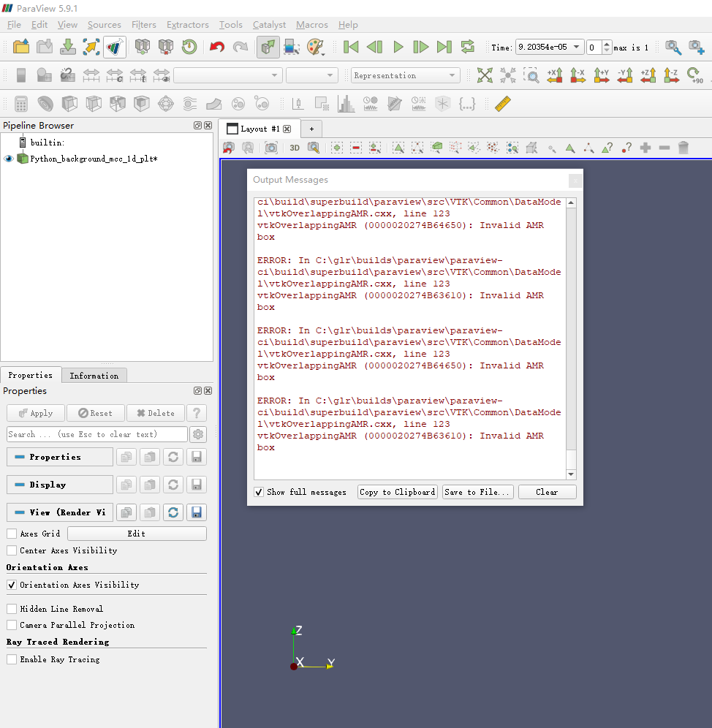Open the File menu
The width and height of the screenshot is (712, 728).
click(x=15, y=25)
